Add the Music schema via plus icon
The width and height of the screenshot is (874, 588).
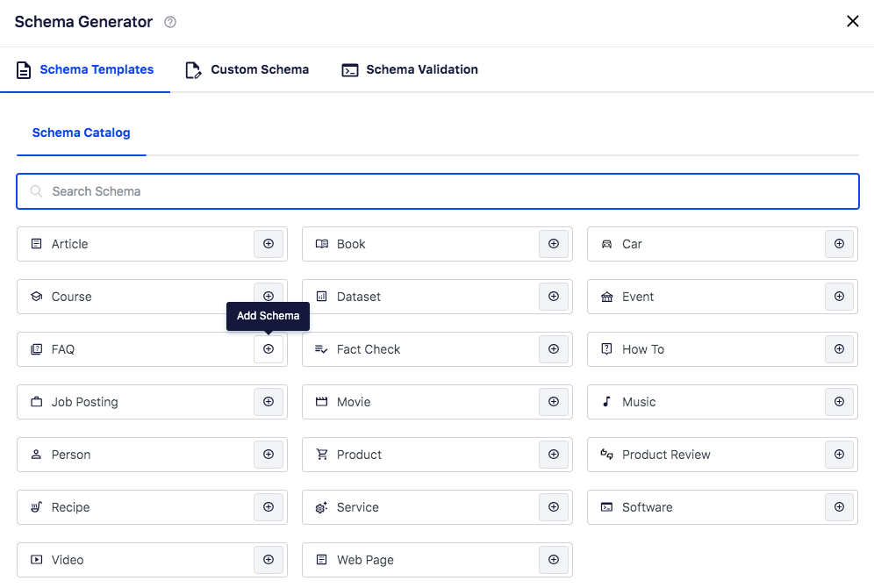tap(839, 402)
